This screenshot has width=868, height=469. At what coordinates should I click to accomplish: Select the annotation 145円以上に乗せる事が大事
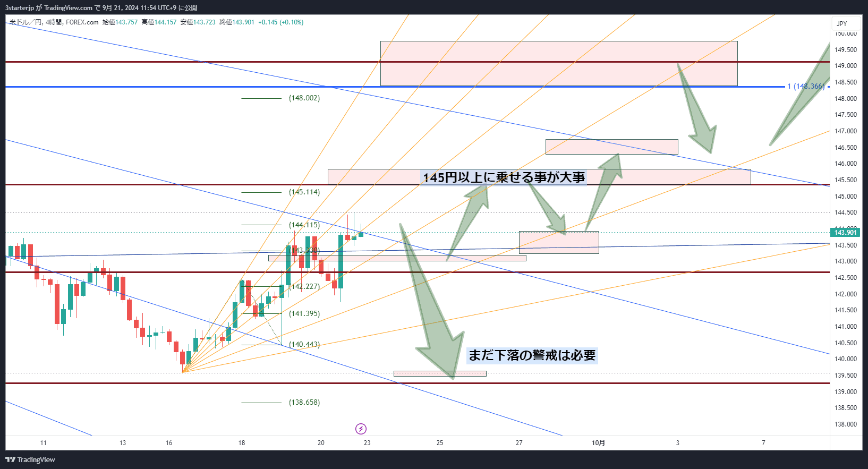tap(504, 177)
